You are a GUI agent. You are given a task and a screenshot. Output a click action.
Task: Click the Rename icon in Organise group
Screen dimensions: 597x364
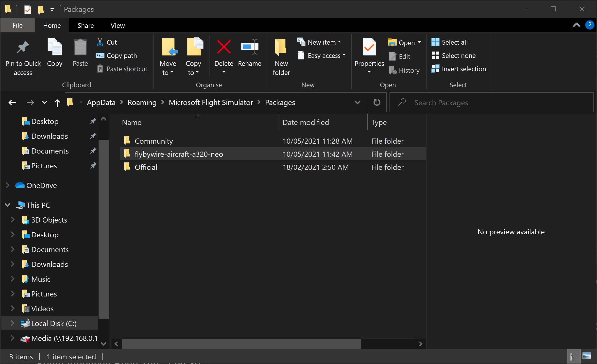(x=250, y=47)
